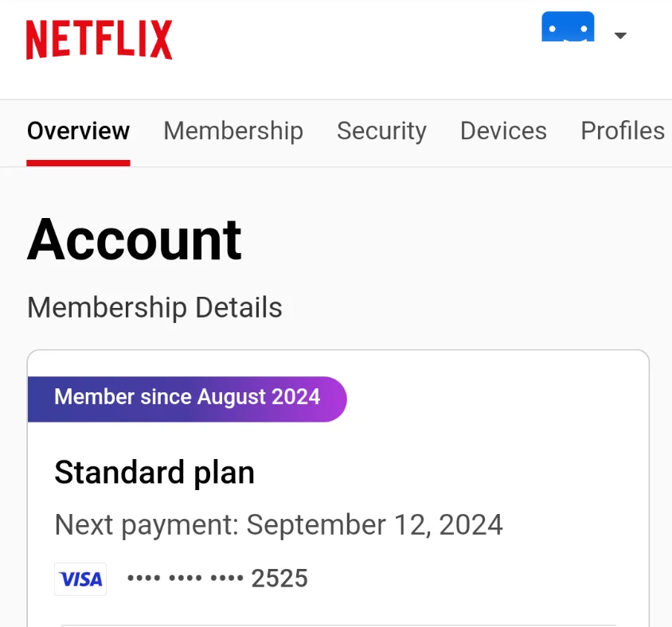Screen dimensions: 672x627
Task: Click the Next payment date line
Action: pyautogui.click(x=279, y=525)
